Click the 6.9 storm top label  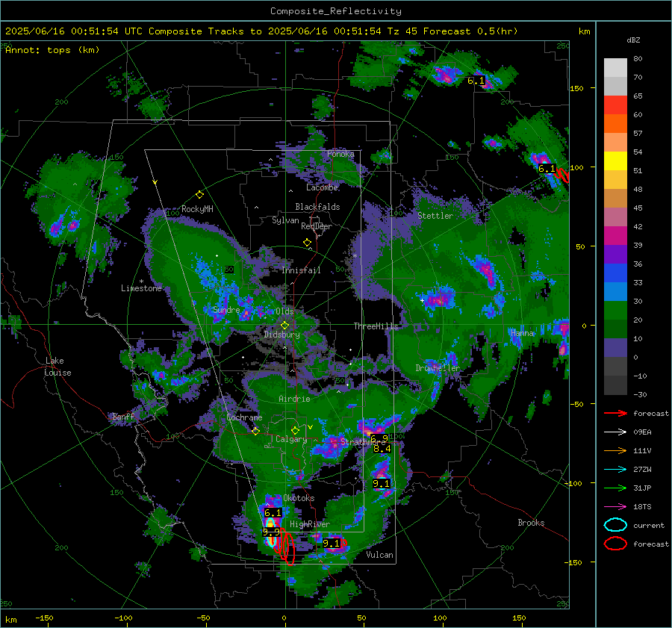[379, 438]
